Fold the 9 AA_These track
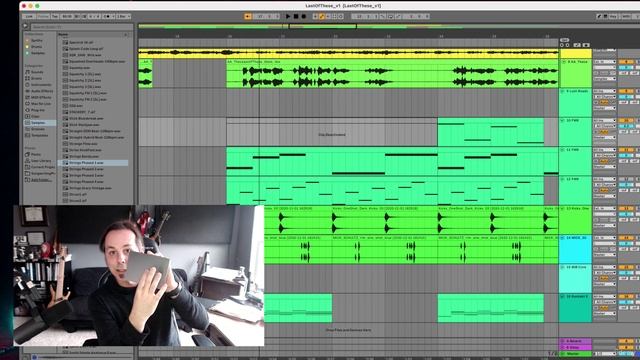The image size is (640, 360). click(564, 62)
